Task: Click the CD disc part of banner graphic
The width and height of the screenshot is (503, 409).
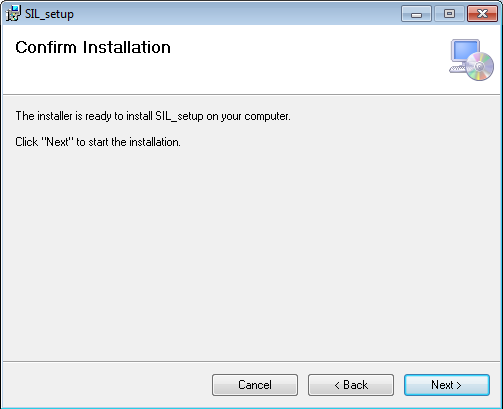Action: [x=479, y=67]
